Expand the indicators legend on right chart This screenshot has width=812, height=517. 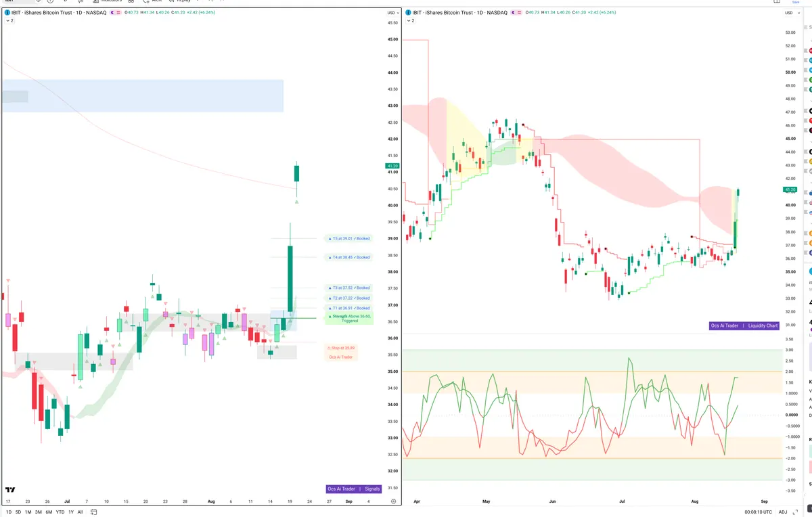[x=409, y=21]
